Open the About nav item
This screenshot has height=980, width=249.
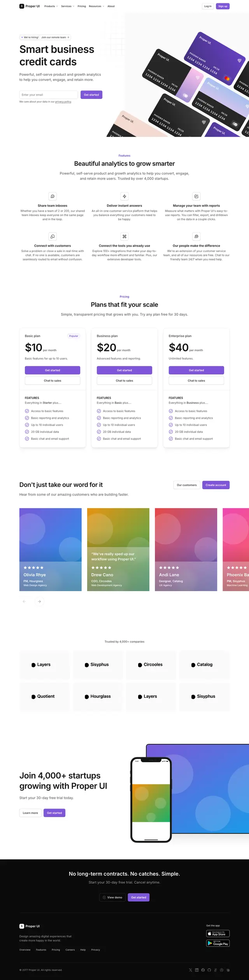111,6
